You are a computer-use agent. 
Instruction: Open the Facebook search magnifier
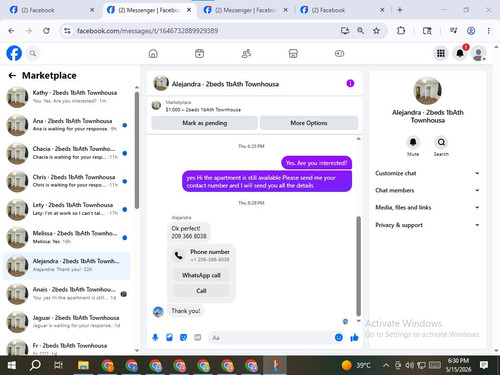[33, 53]
